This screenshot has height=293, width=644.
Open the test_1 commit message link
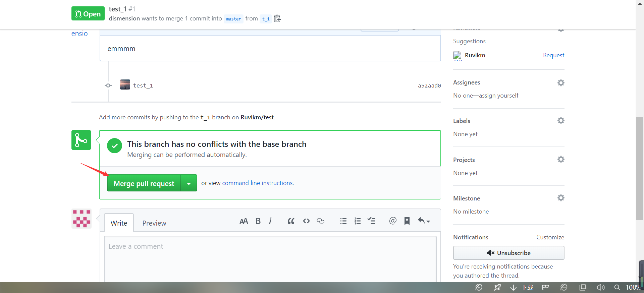(x=143, y=86)
